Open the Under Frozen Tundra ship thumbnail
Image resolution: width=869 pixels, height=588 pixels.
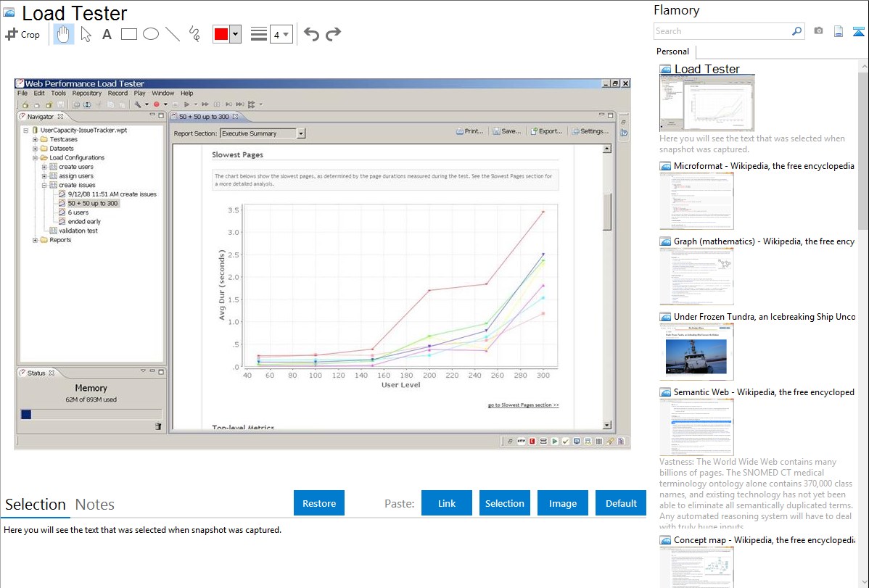(x=696, y=352)
